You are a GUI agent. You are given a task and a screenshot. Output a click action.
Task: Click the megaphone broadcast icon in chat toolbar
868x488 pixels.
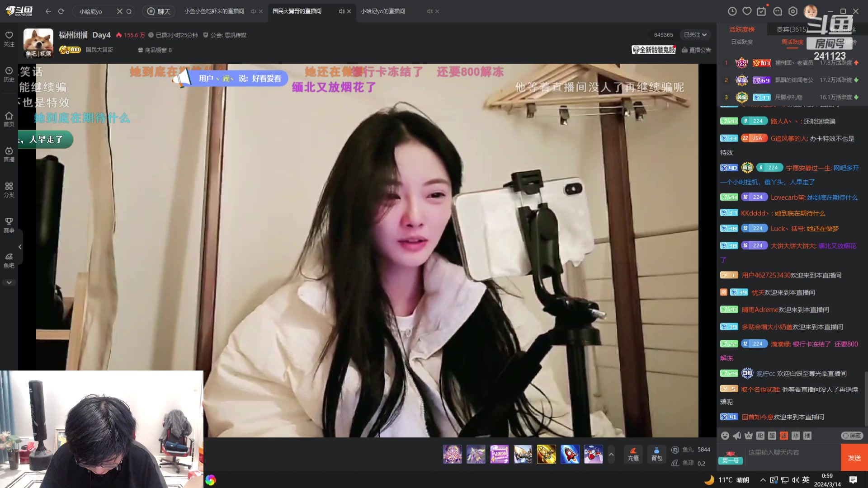click(x=738, y=436)
